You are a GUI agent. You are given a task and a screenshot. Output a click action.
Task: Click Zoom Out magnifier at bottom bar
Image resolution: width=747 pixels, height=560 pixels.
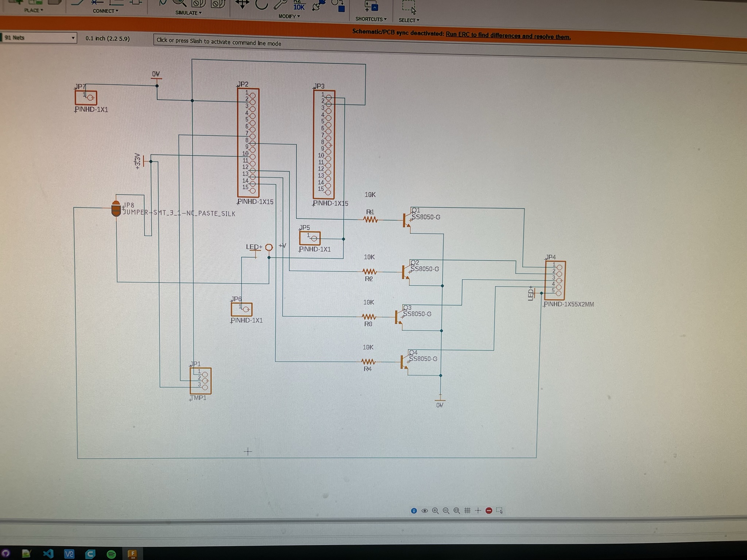(446, 511)
